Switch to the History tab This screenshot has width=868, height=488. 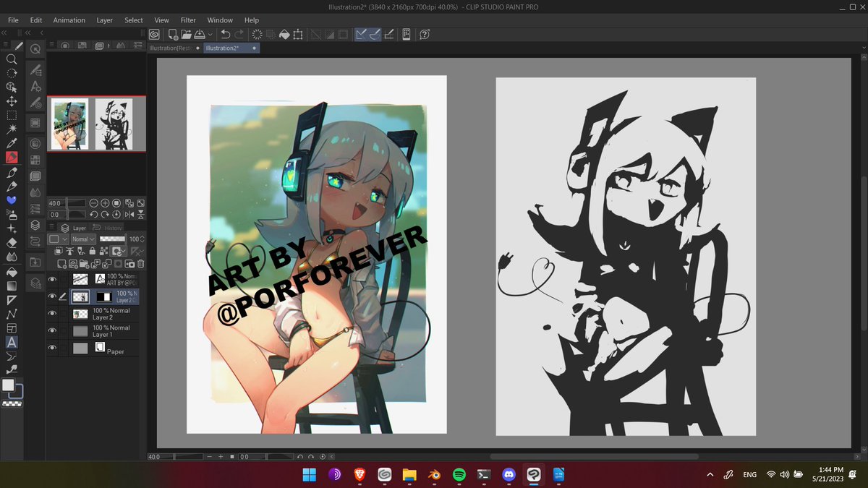coord(108,228)
